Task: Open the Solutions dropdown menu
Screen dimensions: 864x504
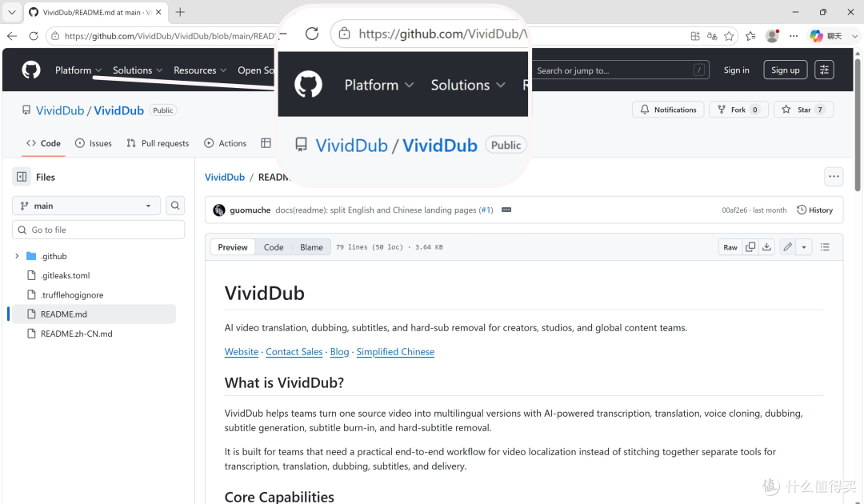Action: coord(138,70)
